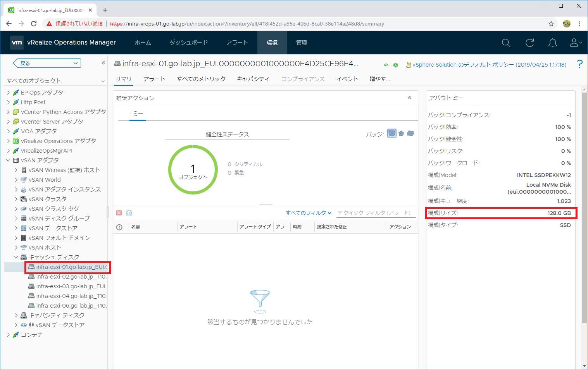Image resolution: width=588 pixels, height=370 pixels.
Task: Close the infra-esxi-01 browser tab
Action: 90,10
